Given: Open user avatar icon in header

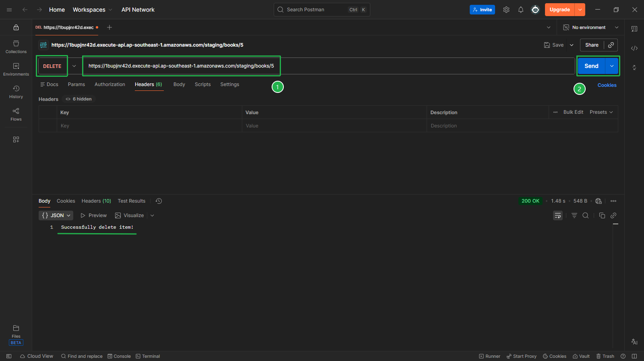Looking at the screenshot, I should coord(535,10).
